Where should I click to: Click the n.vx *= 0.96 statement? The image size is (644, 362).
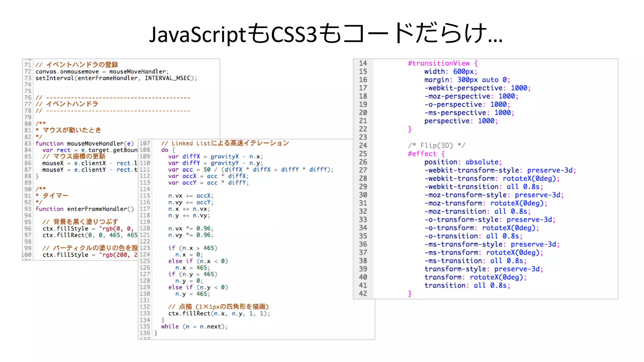coord(190,228)
